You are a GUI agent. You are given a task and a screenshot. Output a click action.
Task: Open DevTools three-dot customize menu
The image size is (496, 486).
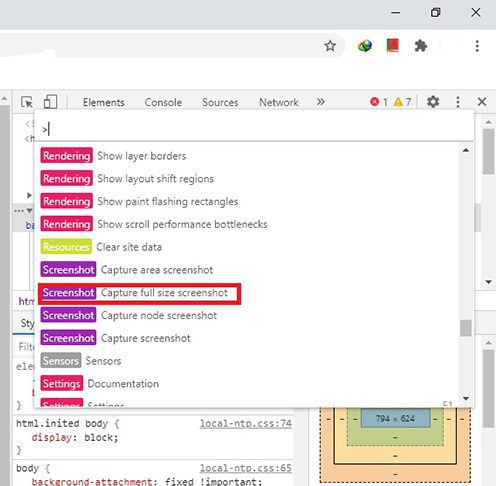click(458, 102)
